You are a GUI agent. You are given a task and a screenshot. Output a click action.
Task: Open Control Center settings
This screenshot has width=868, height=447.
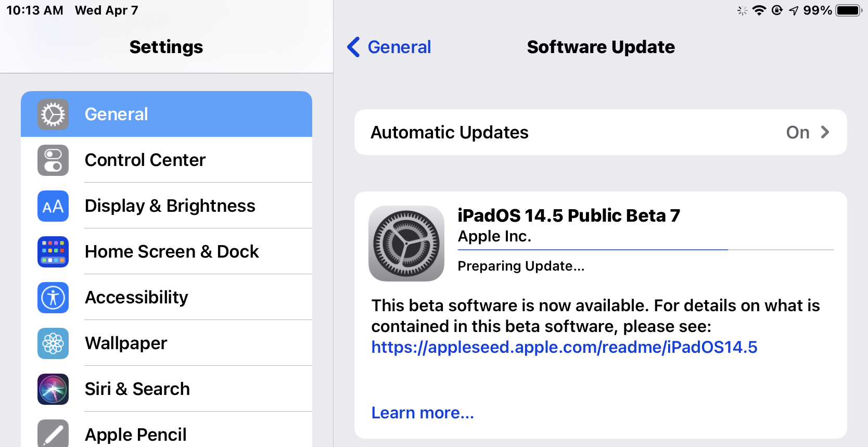167,160
